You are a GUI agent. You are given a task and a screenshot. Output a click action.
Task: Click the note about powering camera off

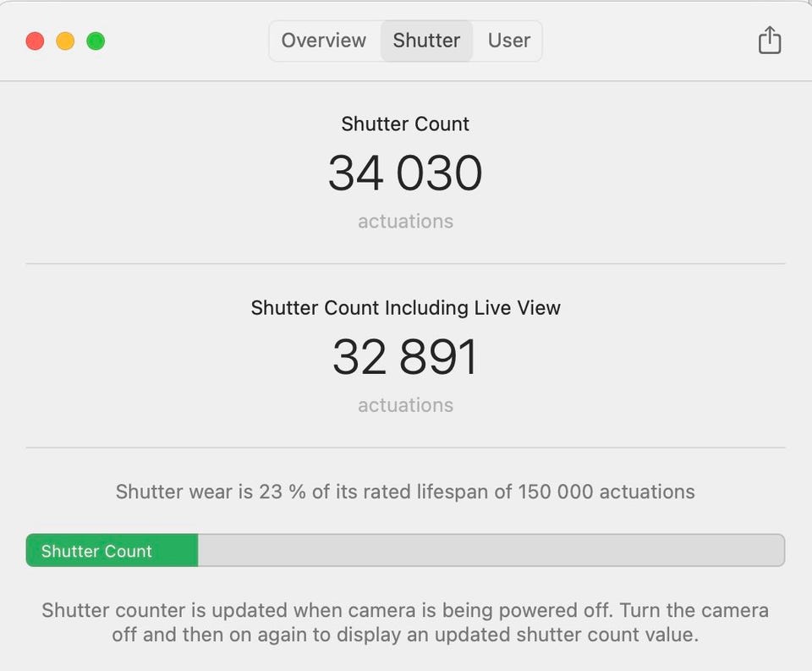click(x=405, y=622)
